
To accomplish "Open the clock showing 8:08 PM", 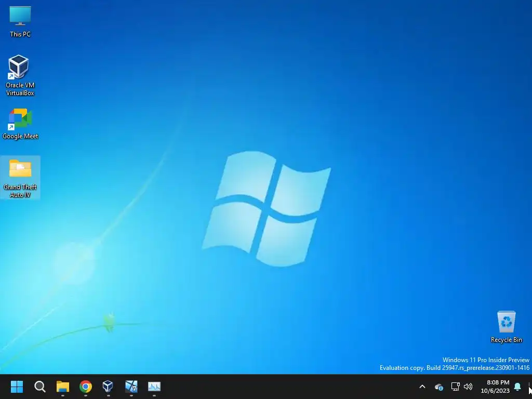I will (x=495, y=387).
